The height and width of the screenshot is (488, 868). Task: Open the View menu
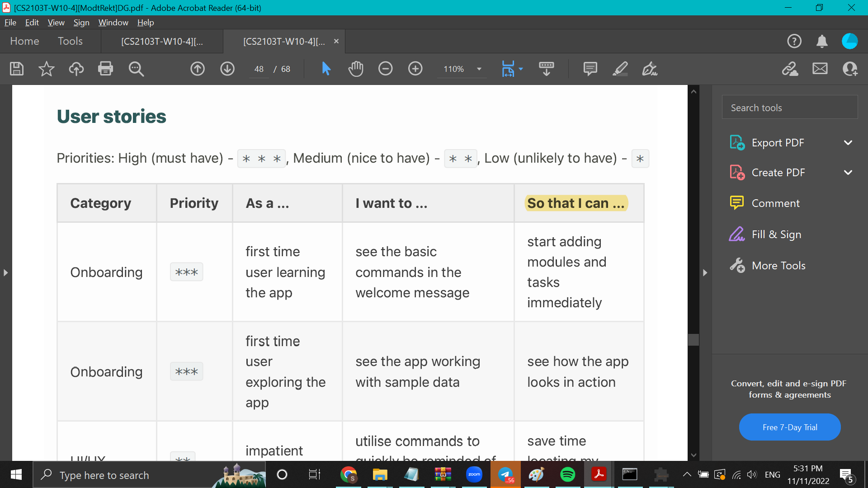coord(56,22)
